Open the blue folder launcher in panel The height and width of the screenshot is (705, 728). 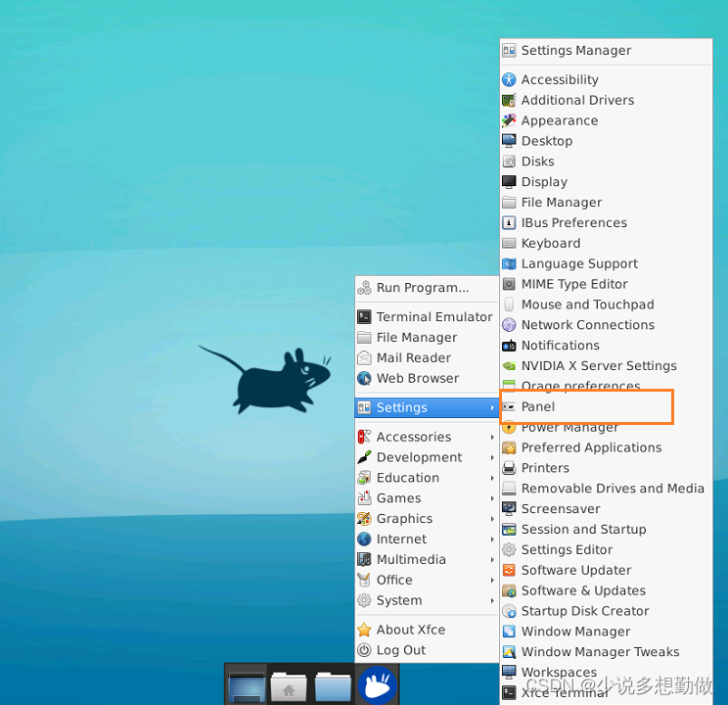click(x=333, y=686)
